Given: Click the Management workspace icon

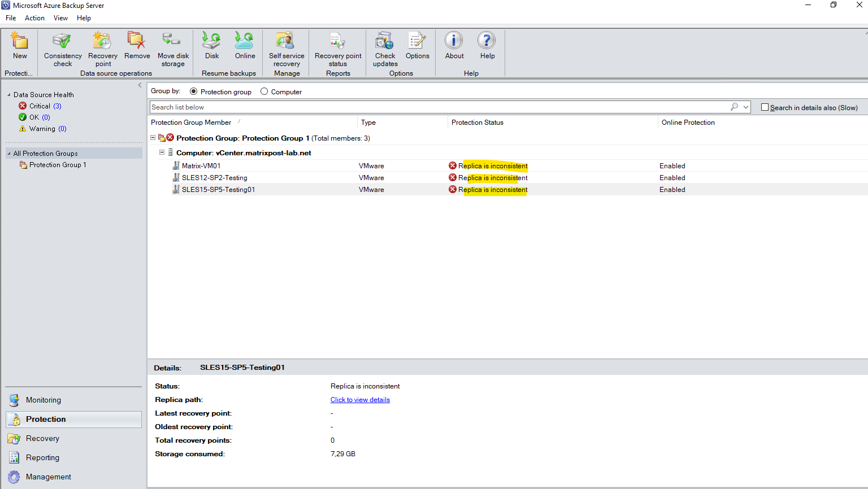Looking at the screenshot, I should 14,477.
